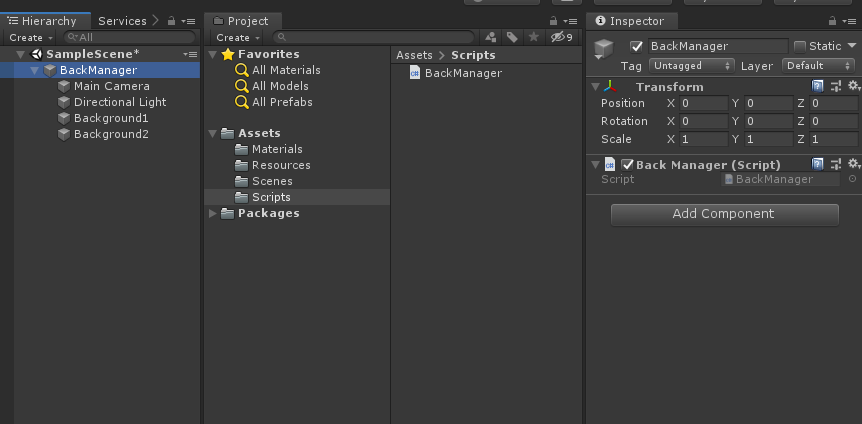This screenshot has height=424, width=862.
Task: Open the SampleScene options menu icon
Action: 190,54
